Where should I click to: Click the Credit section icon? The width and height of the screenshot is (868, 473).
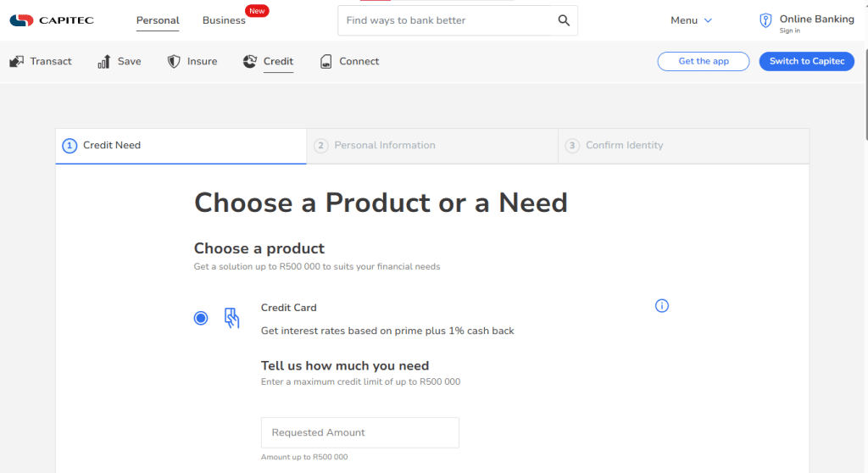(250, 62)
